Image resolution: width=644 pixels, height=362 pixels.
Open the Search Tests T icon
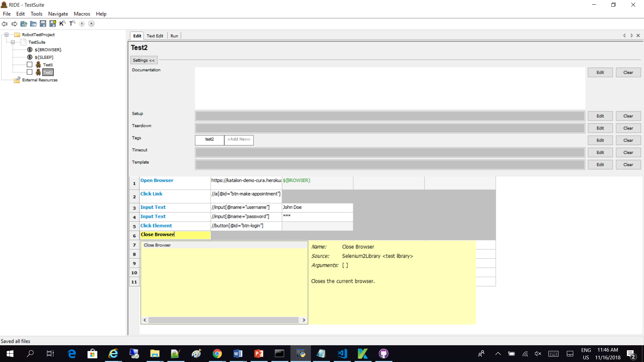pos(72,23)
